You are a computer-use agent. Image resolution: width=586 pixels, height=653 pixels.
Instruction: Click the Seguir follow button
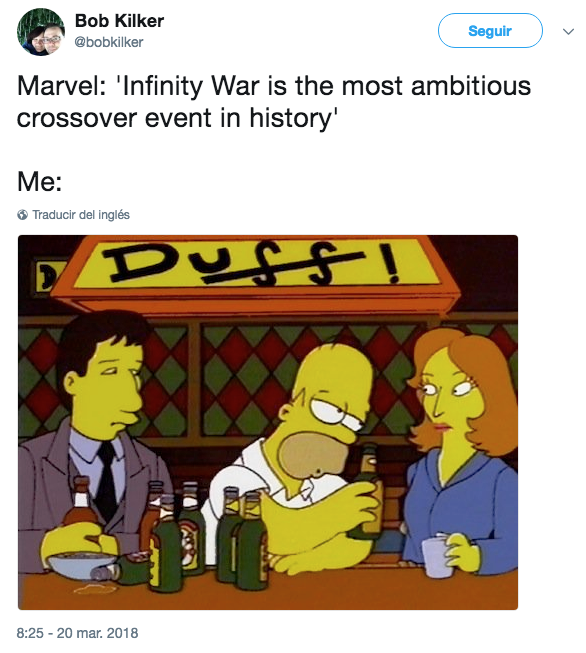pos(490,30)
